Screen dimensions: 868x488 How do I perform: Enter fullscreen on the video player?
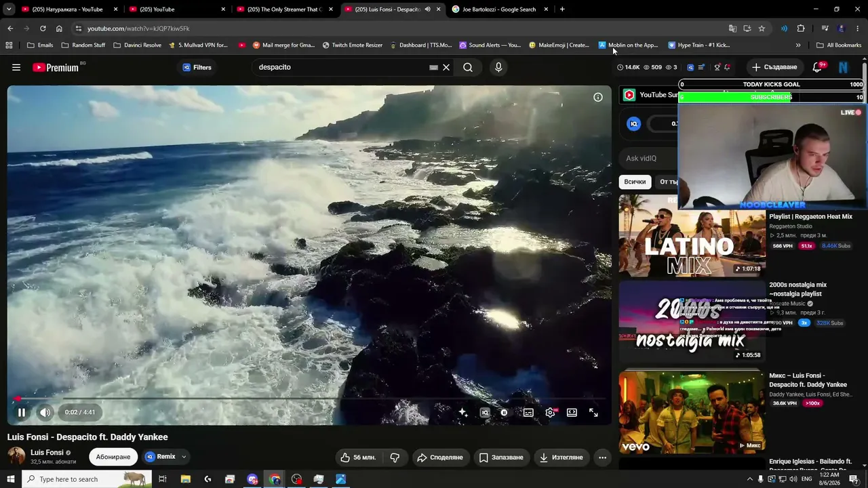pos(593,412)
